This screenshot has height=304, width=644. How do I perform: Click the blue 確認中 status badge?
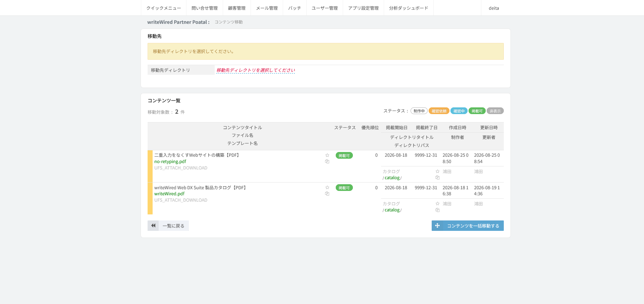[459, 111]
